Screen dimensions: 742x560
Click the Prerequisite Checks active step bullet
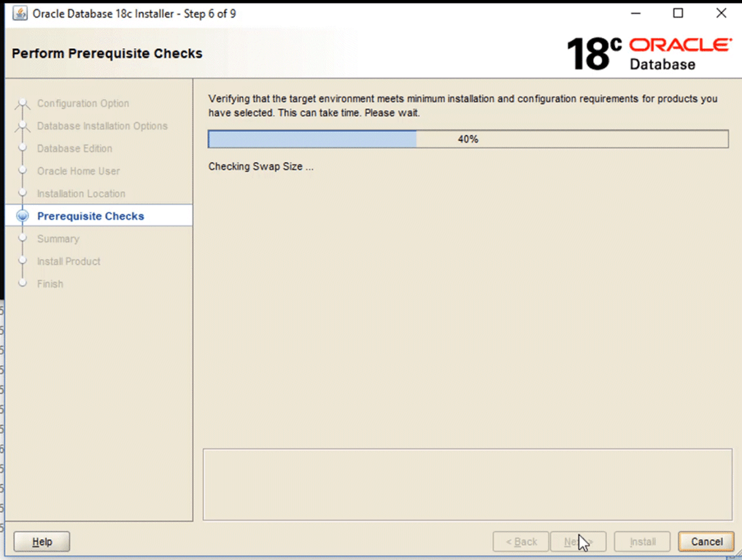[22, 216]
